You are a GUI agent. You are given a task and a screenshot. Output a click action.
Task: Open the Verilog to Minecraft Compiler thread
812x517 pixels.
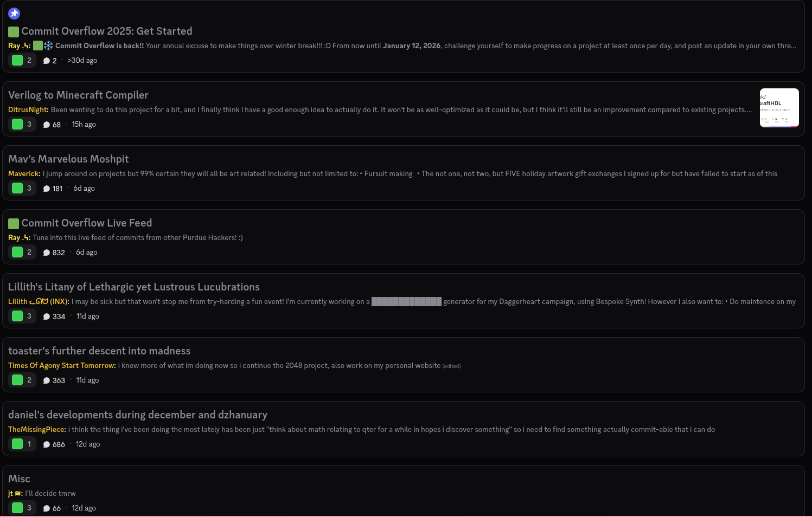[x=78, y=95]
